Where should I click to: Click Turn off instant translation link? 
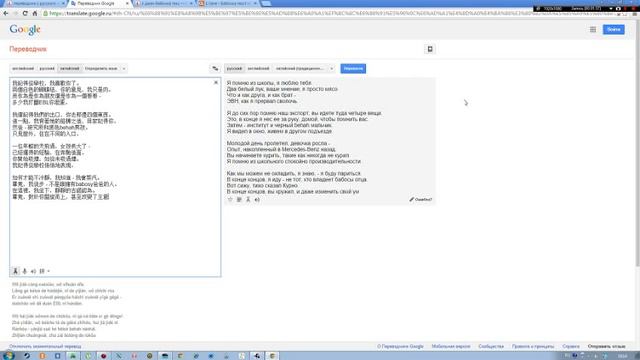45,347
